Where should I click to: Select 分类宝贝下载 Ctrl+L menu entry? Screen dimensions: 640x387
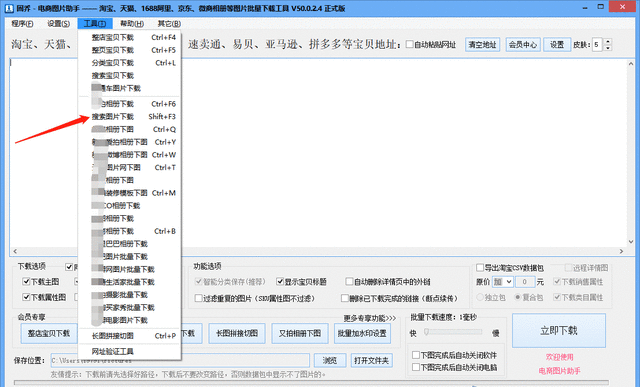[130, 62]
